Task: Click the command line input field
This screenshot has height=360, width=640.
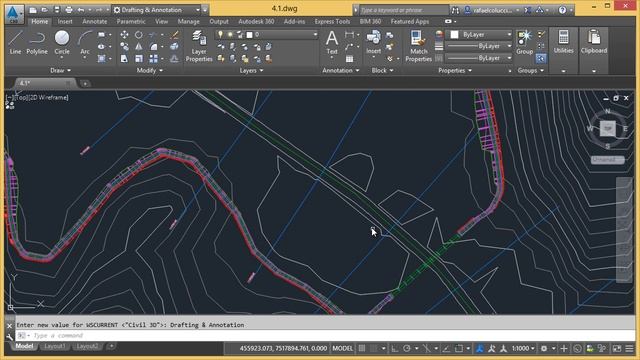Action: coord(324,336)
